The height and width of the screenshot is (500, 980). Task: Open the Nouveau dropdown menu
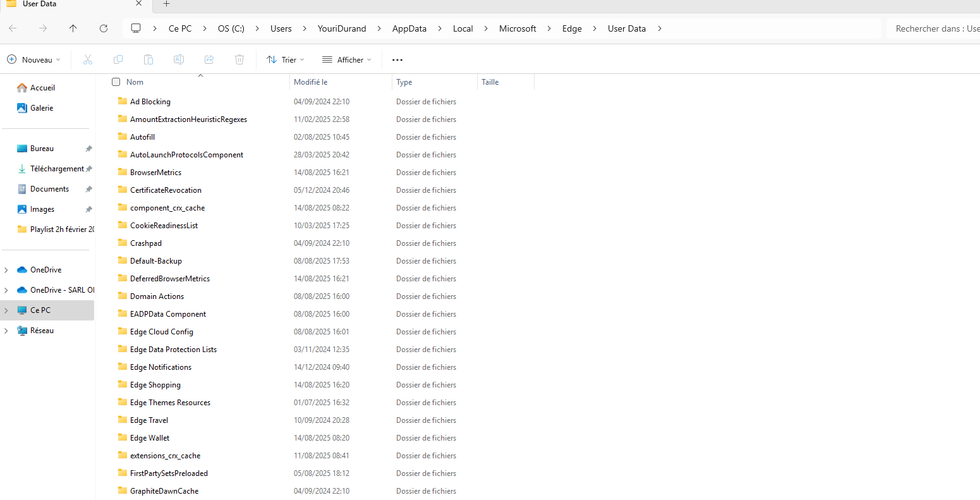(34, 59)
